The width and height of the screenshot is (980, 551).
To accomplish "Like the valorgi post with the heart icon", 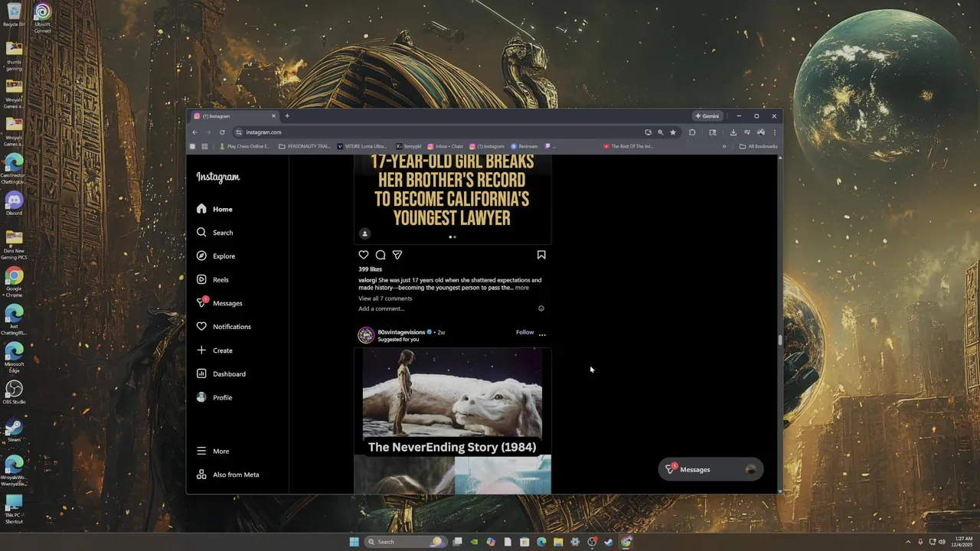I will tap(364, 255).
